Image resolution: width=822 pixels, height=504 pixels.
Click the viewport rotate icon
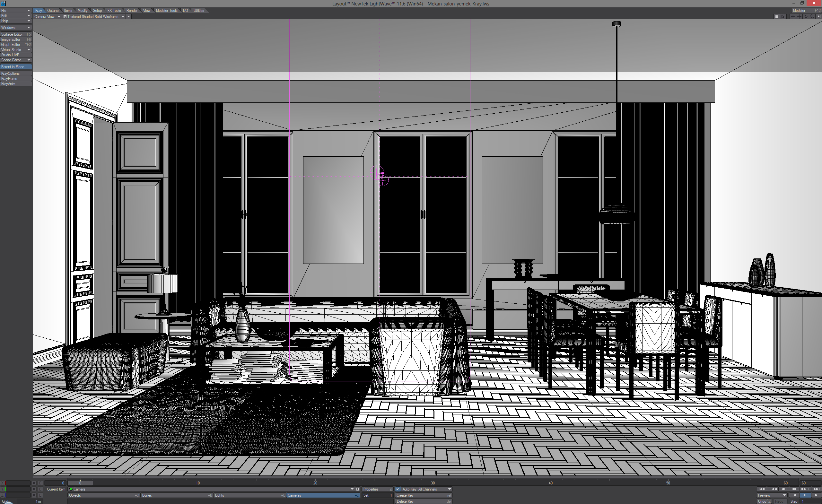point(806,17)
